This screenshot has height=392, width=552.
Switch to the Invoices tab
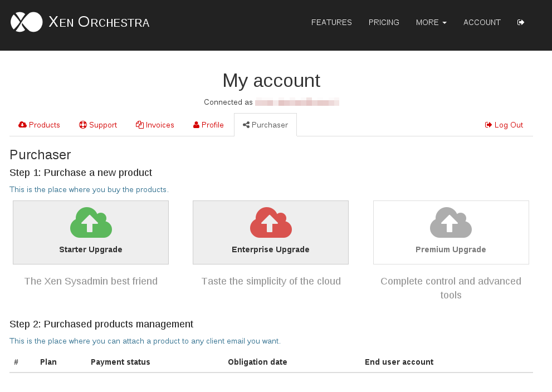pos(155,125)
